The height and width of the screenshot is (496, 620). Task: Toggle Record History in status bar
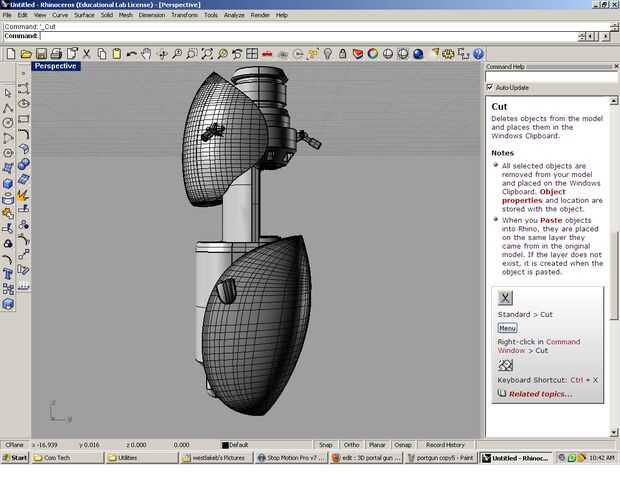pyautogui.click(x=445, y=445)
